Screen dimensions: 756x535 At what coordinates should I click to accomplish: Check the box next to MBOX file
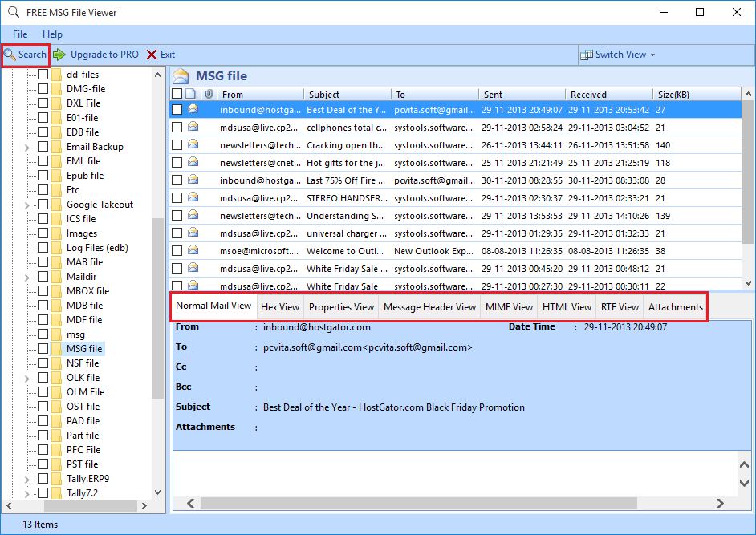coord(43,291)
